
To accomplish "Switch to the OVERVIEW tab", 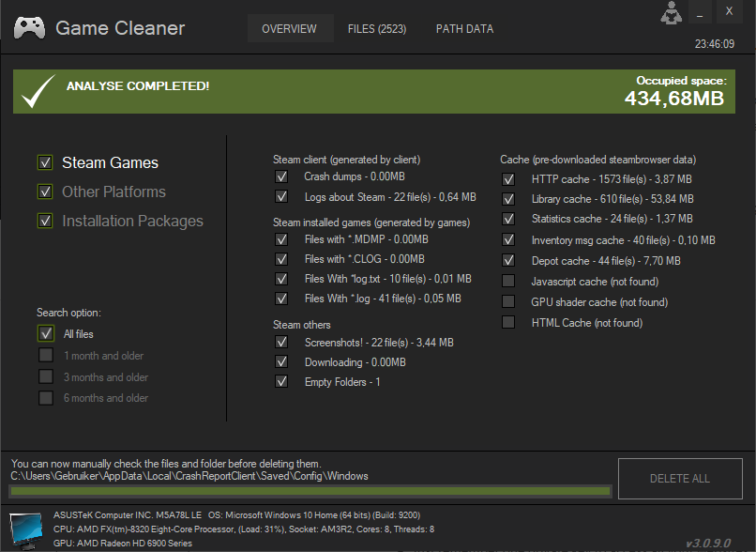I will 290,28.
